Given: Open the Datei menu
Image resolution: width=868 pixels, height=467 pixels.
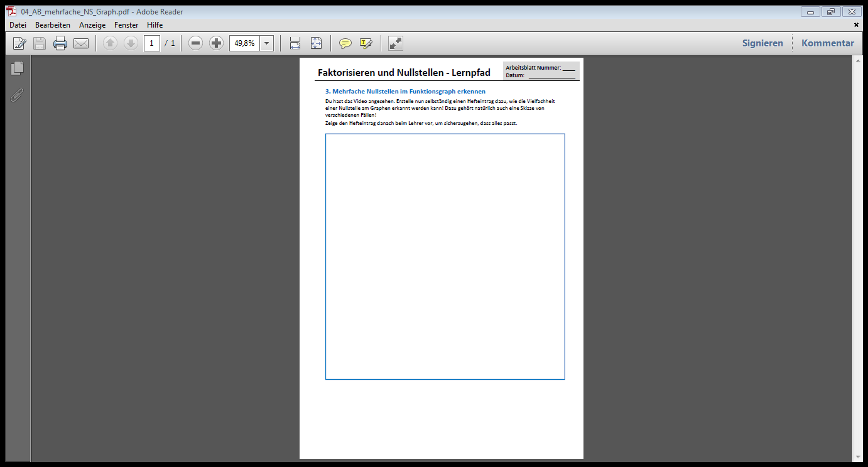Looking at the screenshot, I should [x=18, y=25].
